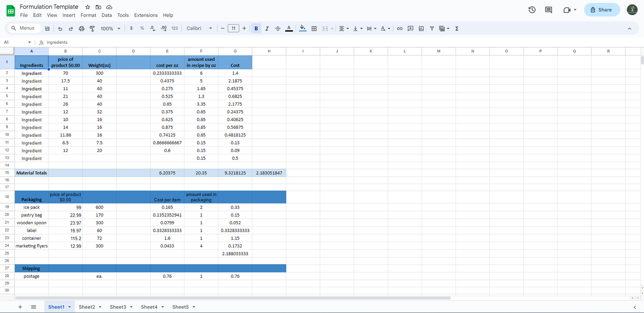Image resolution: width=644 pixels, height=313 pixels.
Task: Toggle bold formatting
Action: (x=256, y=29)
